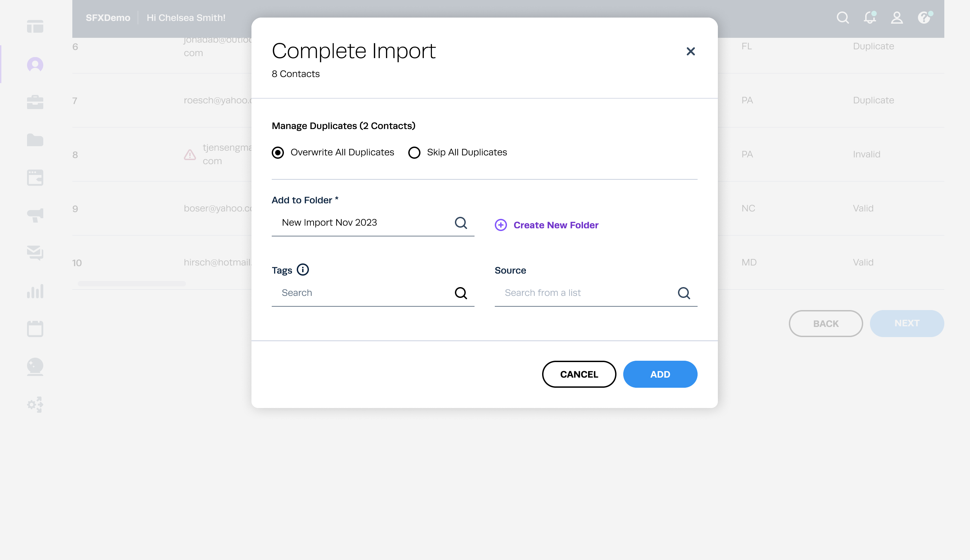Click the header search magnifier icon
Screen dimensions: 970x560
coord(843,18)
